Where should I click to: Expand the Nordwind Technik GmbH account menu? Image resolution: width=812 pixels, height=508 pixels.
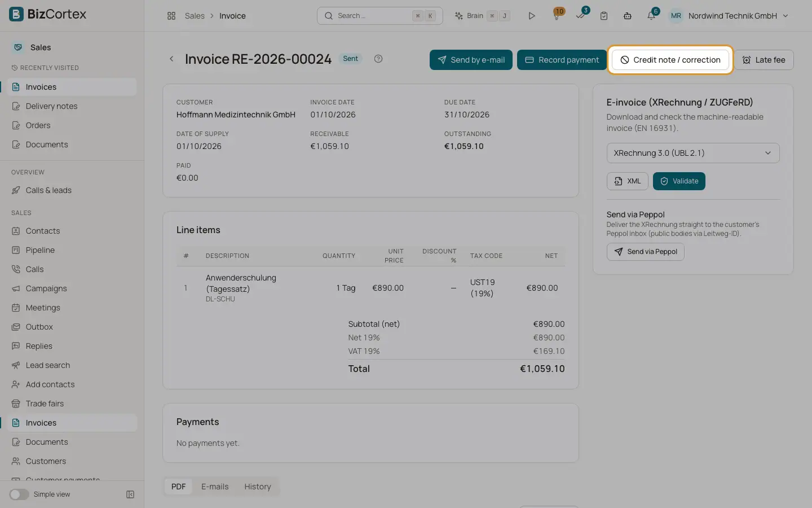pyautogui.click(x=729, y=16)
